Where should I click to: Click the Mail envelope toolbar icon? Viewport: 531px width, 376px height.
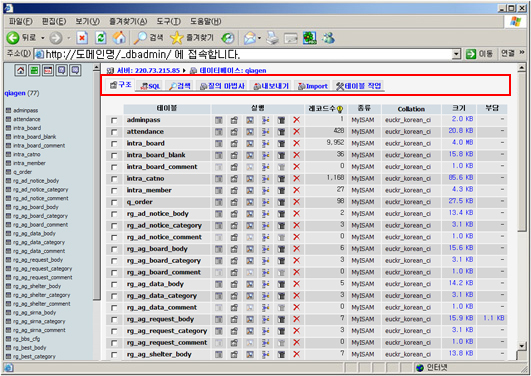(x=250, y=38)
